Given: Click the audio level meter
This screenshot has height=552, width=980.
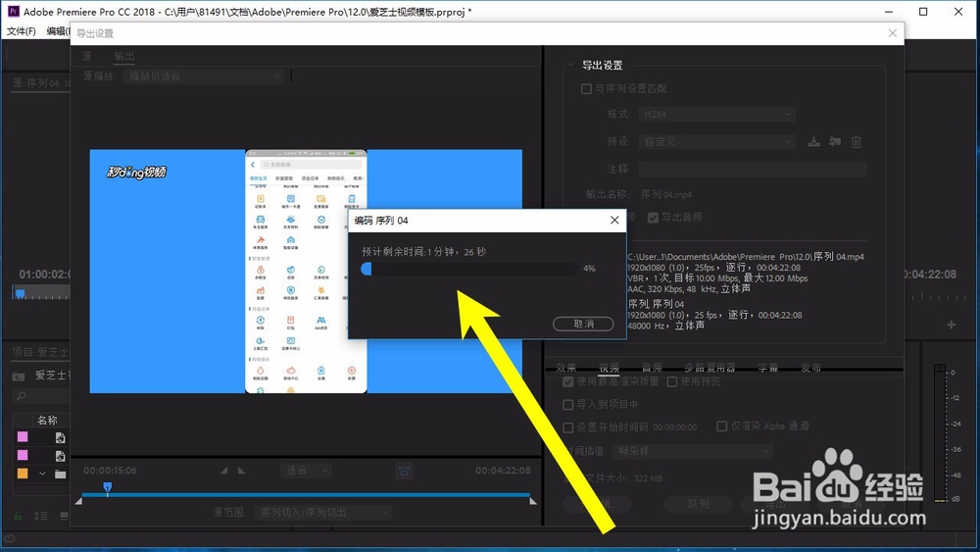Looking at the screenshot, I should click(940, 433).
